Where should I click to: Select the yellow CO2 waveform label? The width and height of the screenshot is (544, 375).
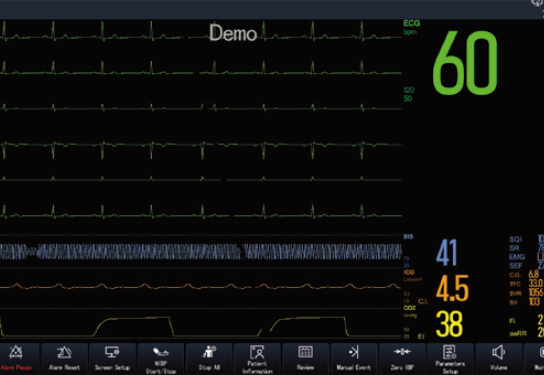(x=410, y=308)
